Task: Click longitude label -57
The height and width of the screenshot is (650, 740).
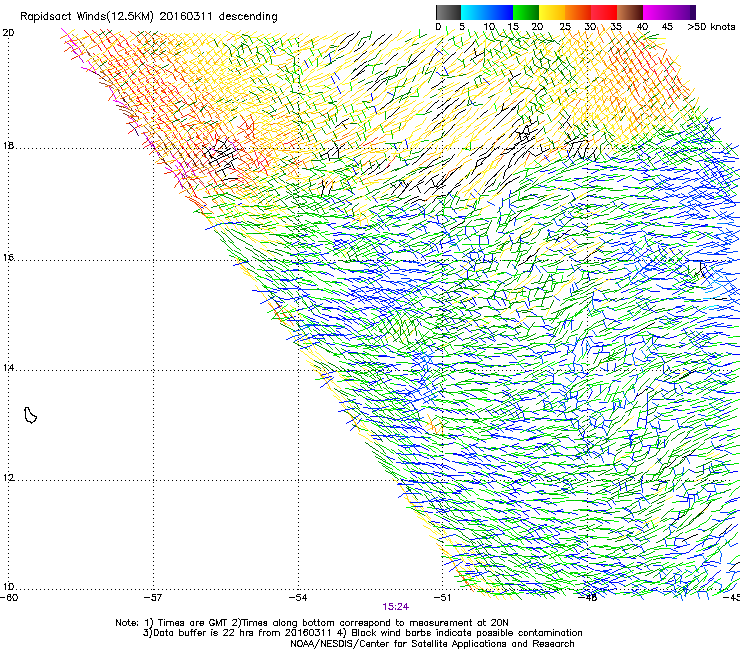Action: tap(152, 597)
